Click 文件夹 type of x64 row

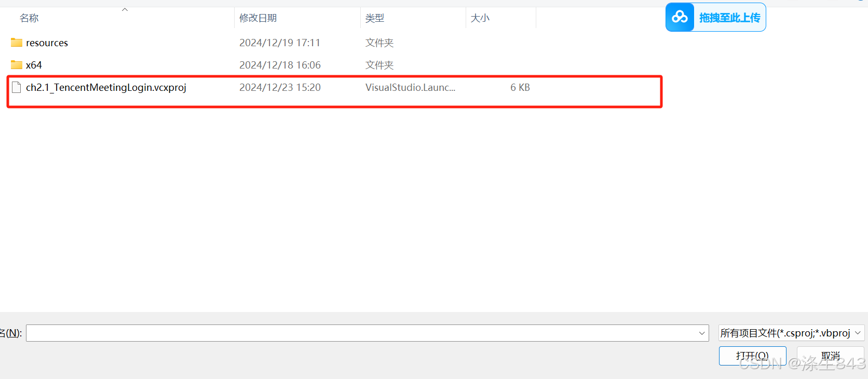(379, 65)
